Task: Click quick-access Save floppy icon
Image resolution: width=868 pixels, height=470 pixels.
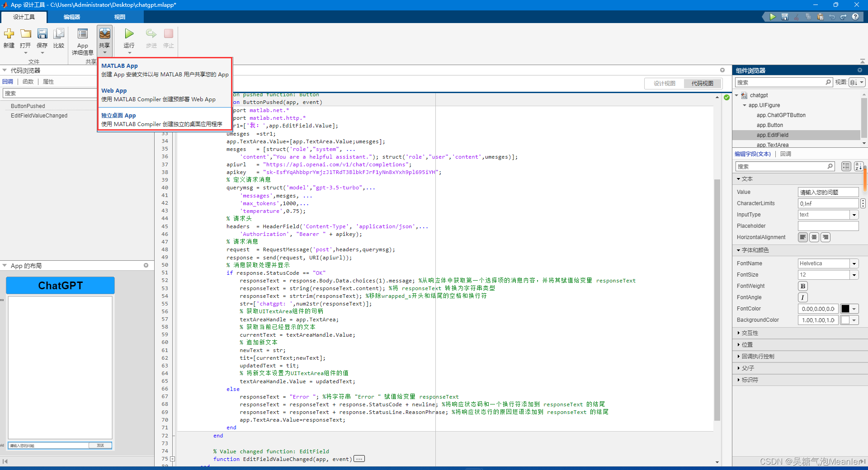Action: [x=785, y=17]
